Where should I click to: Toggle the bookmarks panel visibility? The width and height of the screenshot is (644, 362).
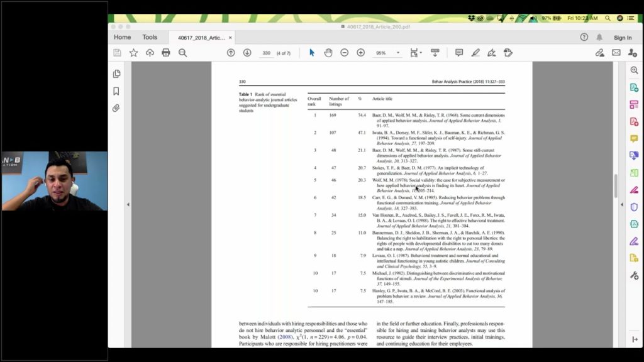coord(116,90)
